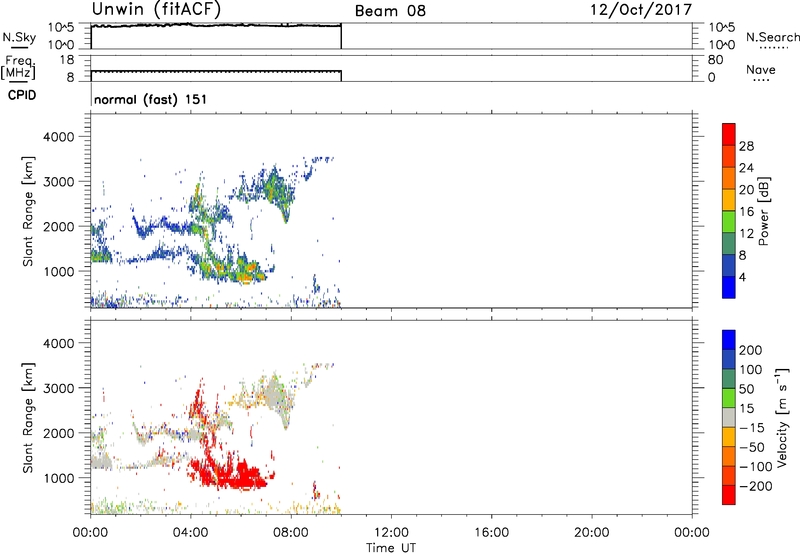
Task: Click the '200' label on Velocity colorbar
Action: (x=751, y=350)
